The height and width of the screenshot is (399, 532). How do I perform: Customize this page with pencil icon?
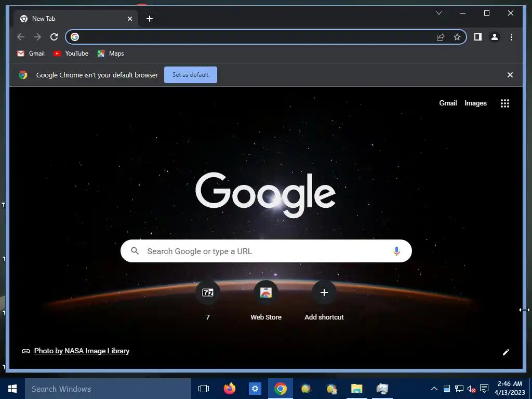pyautogui.click(x=506, y=352)
